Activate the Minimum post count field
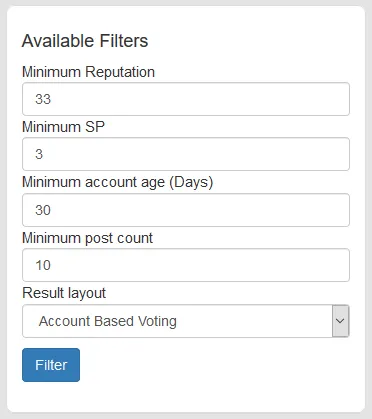Screen dimensions: 372x419 (x=186, y=265)
